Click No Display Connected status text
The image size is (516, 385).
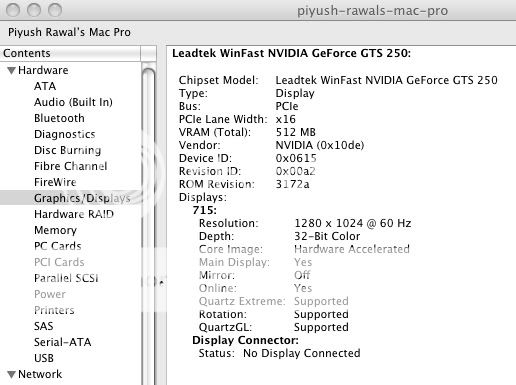[302, 353]
